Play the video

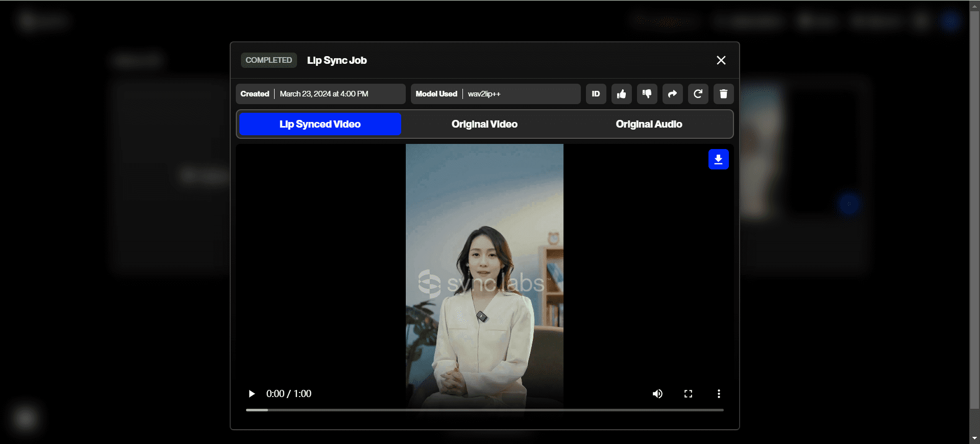point(251,393)
